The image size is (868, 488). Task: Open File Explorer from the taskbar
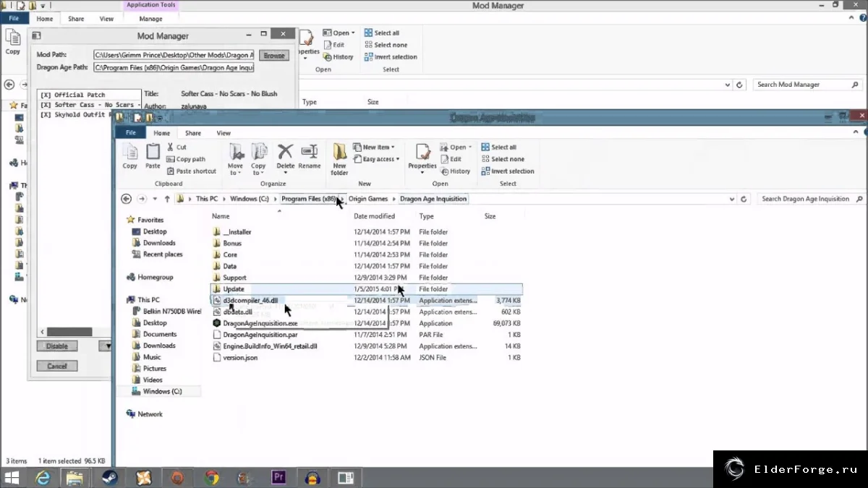pyautogui.click(x=74, y=477)
